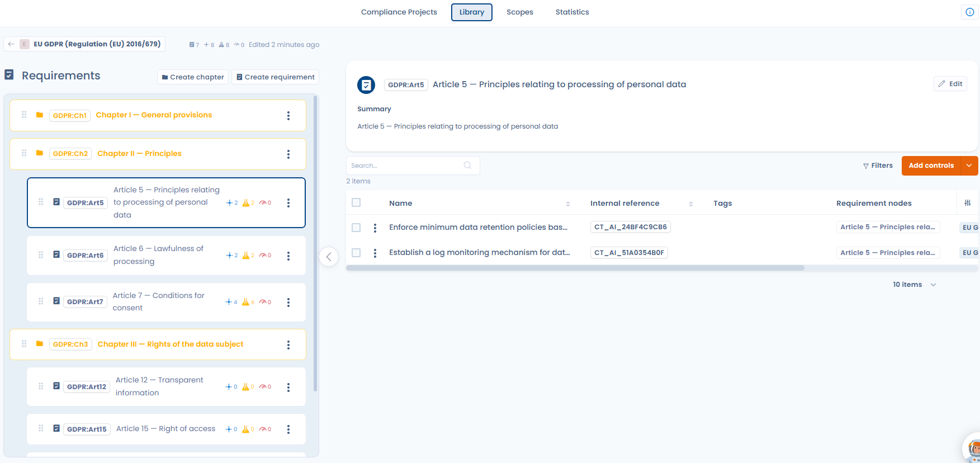
Task: Sort the table by Internal reference
Action: point(691,204)
